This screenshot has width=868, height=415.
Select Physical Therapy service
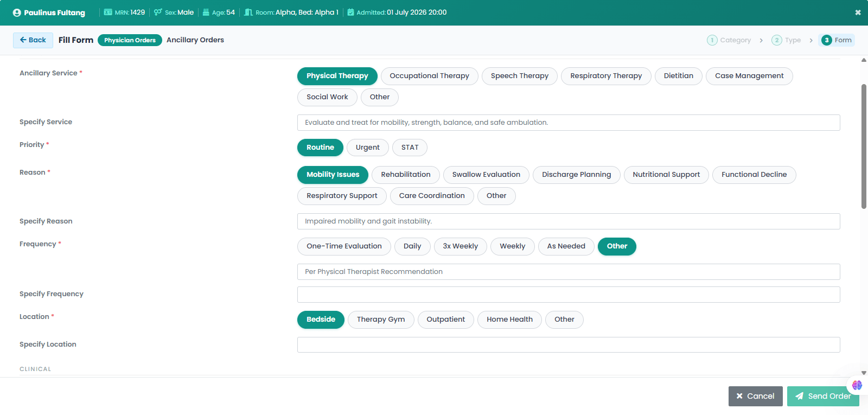click(337, 76)
